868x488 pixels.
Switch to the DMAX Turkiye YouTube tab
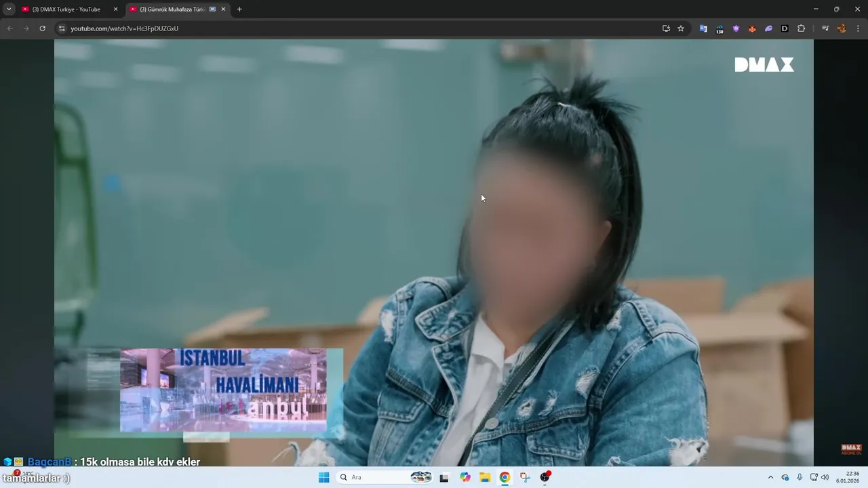(x=69, y=9)
